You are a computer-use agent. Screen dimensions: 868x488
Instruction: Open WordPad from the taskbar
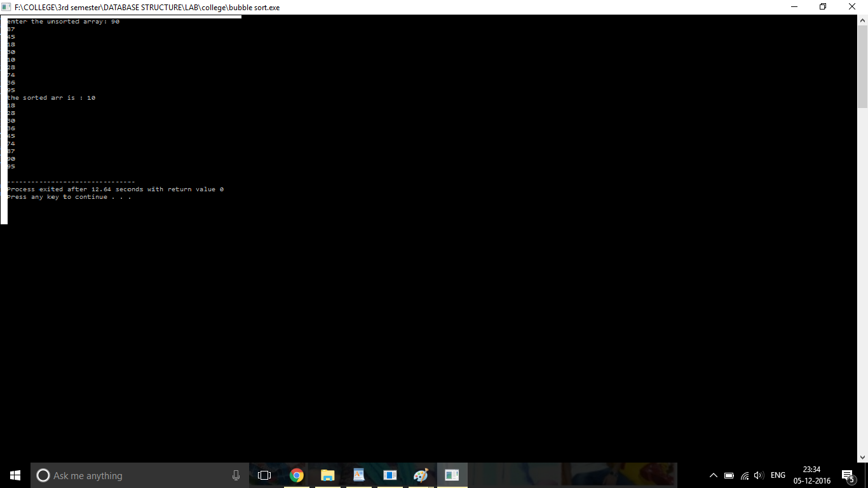pos(358,475)
